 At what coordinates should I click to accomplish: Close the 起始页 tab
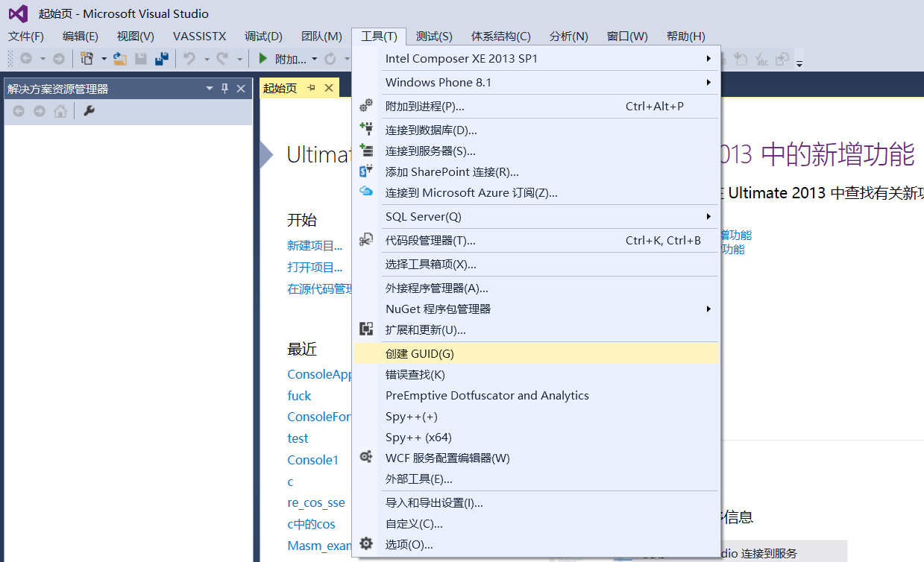point(329,88)
